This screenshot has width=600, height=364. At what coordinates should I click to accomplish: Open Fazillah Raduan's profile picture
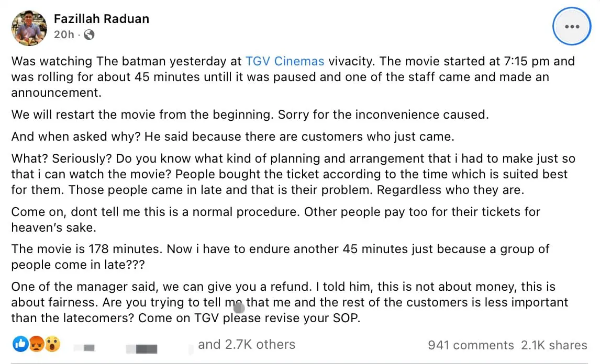click(29, 27)
